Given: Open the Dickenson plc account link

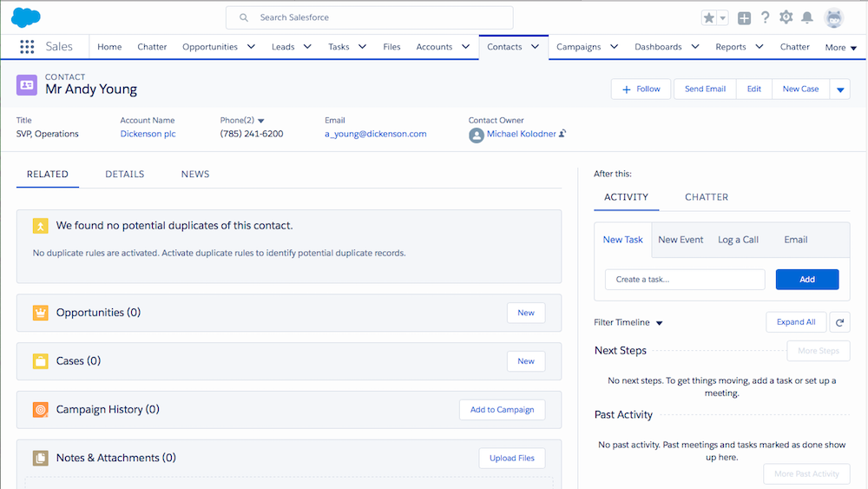Looking at the screenshot, I should pos(148,134).
